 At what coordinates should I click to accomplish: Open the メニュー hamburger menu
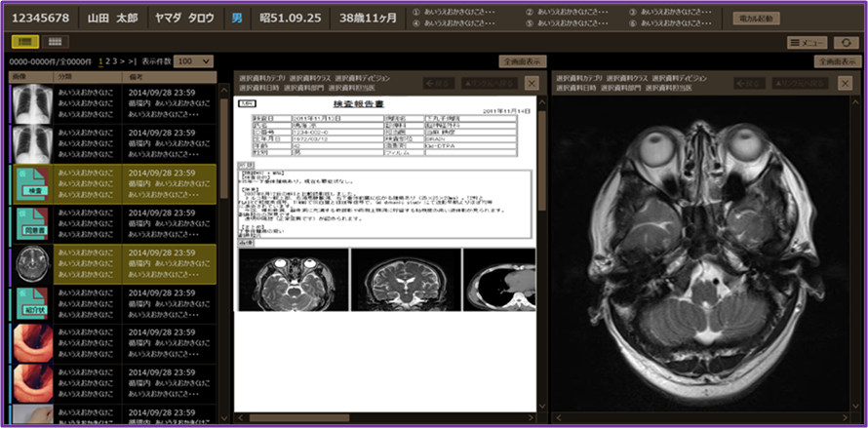(808, 43)
